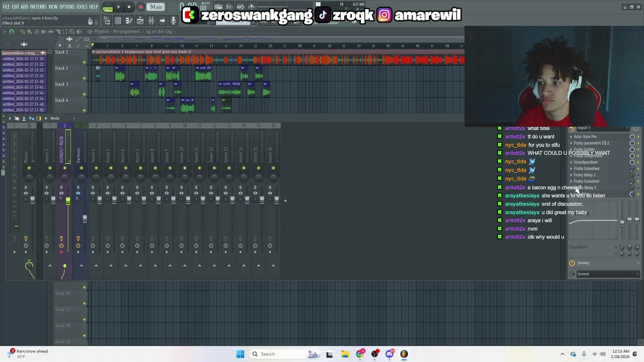Expand Auto-Tune Pro slot options arrow

point(571,137)
